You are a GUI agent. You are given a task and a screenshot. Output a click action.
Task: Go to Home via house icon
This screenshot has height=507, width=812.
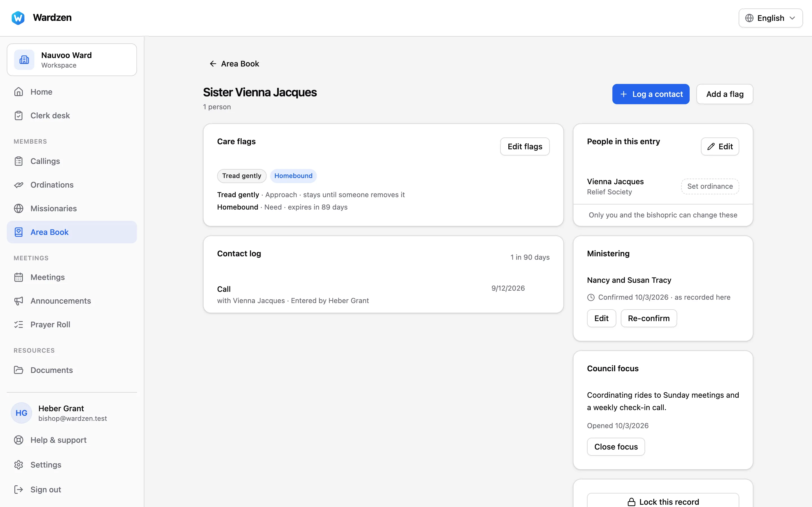coord(19,92)
